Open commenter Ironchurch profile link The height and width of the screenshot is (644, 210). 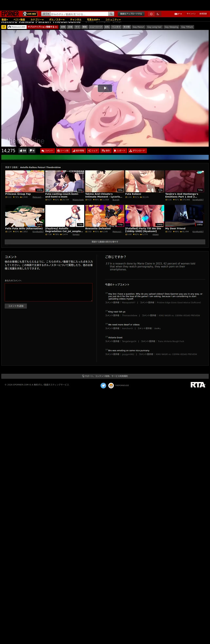point(127,328)
